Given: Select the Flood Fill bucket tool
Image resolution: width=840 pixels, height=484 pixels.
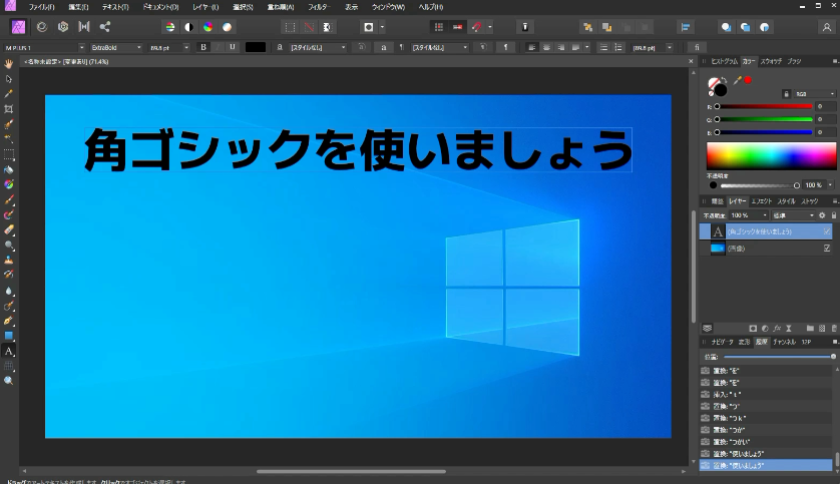Looking at the screenshot, I should click(9, 170).
